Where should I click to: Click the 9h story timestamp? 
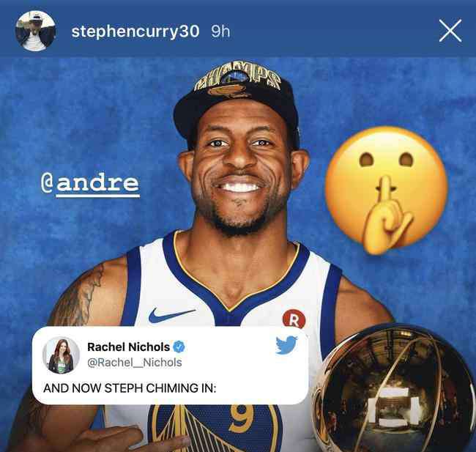(220, 32)
